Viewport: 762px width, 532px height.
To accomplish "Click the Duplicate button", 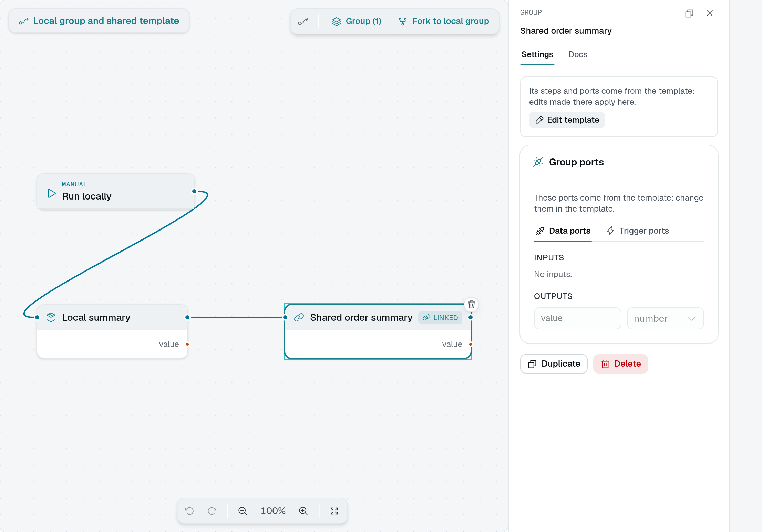I will (554, 364).
